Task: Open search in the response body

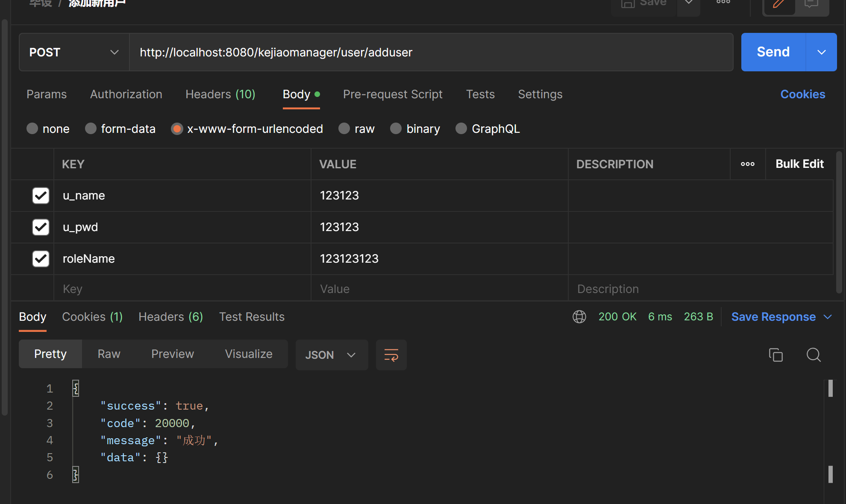Action: 814,355
